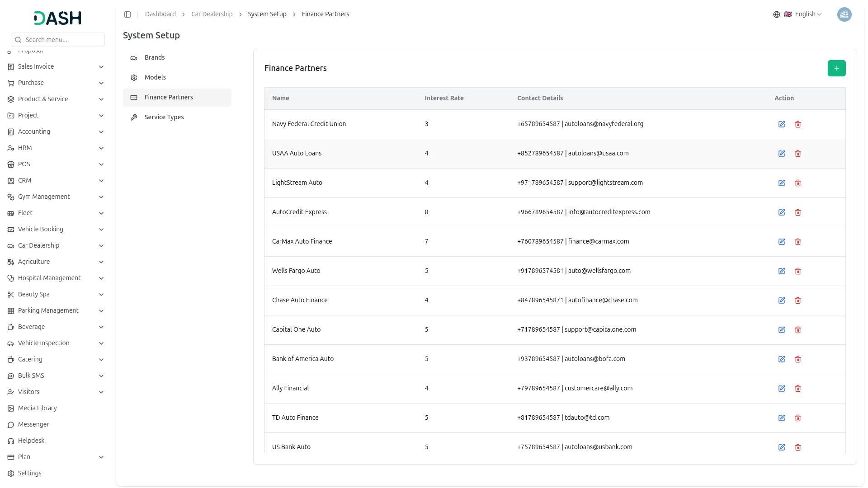Edit Wells Fargo Auto entry
Screen dimensions: 868x488
[781, 271]
